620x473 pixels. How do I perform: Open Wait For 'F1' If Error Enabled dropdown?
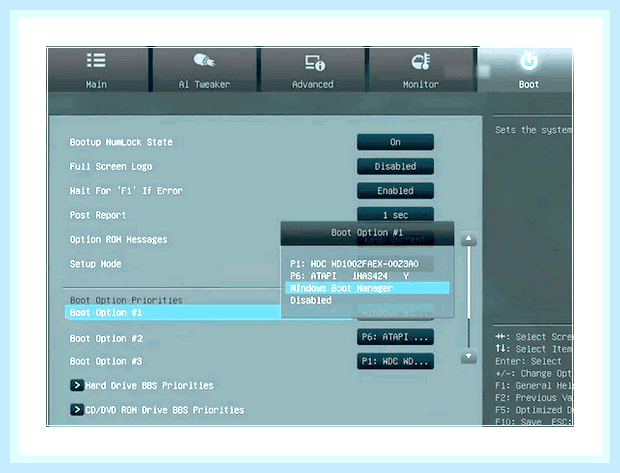pos(395,191)
